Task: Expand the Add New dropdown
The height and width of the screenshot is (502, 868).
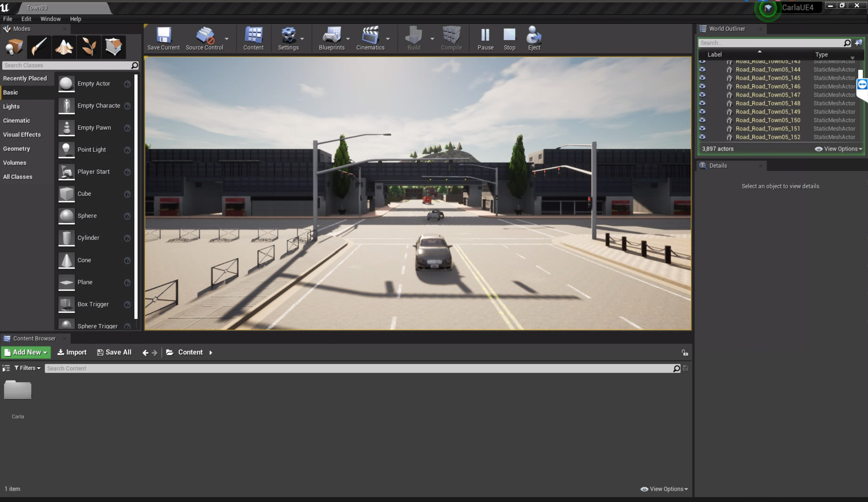Action: pyautogui.click(x=26, y=352)
